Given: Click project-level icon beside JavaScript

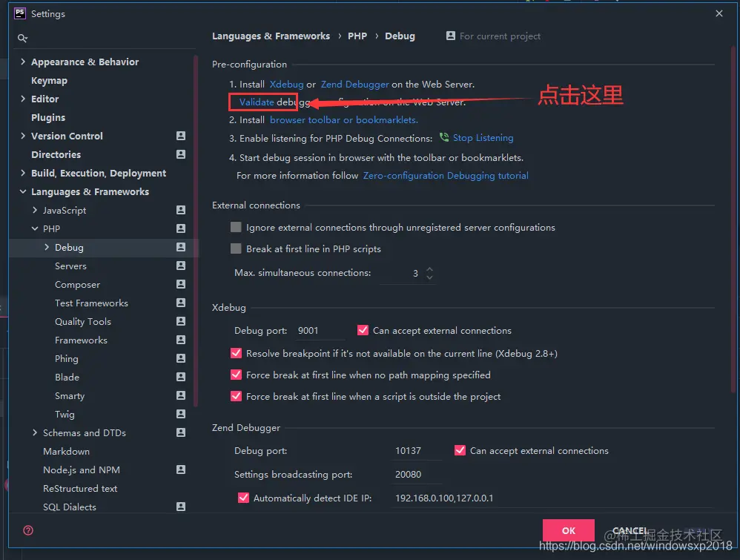Looking at the screenshot, I should 181,210.
